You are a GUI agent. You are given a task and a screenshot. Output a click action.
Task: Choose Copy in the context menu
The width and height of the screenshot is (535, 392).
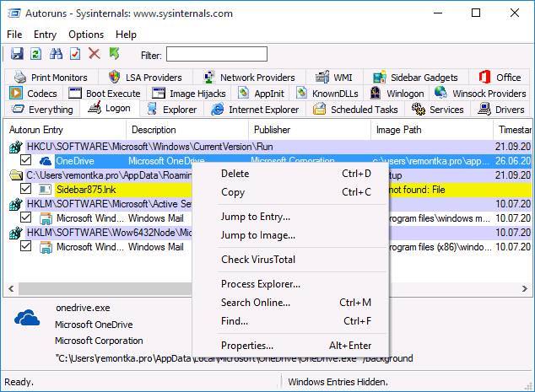[x=290, y=192]
